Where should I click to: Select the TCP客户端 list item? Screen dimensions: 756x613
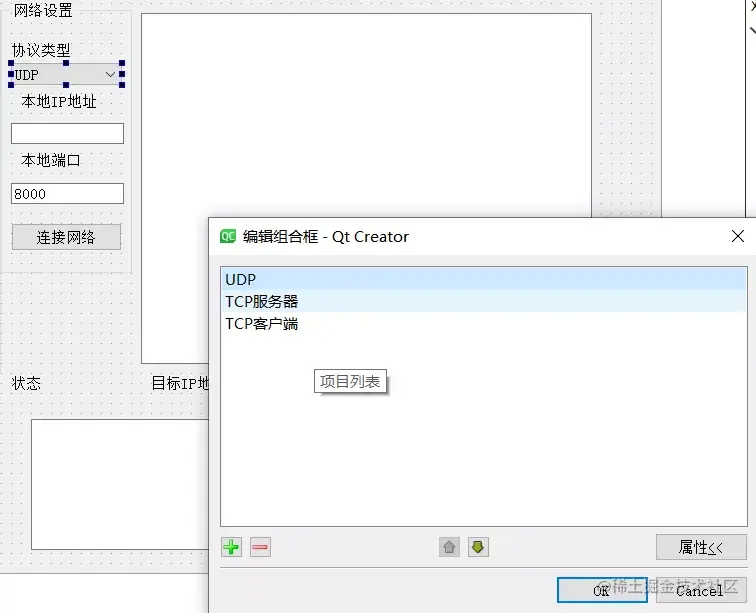pos(484,324)
